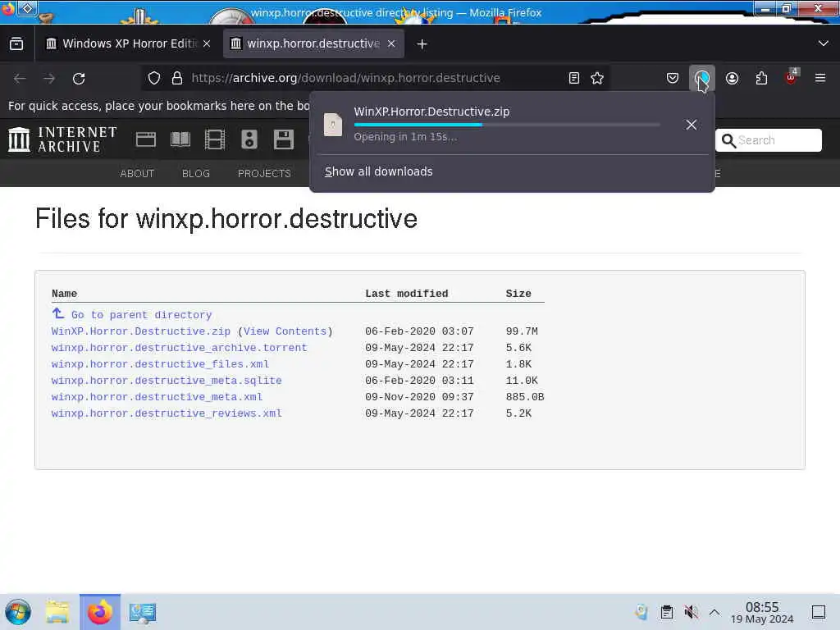The width and height of the screenshot is (840, 630).
Task: Open the Firefox account icon
Action: coord(732,78)
